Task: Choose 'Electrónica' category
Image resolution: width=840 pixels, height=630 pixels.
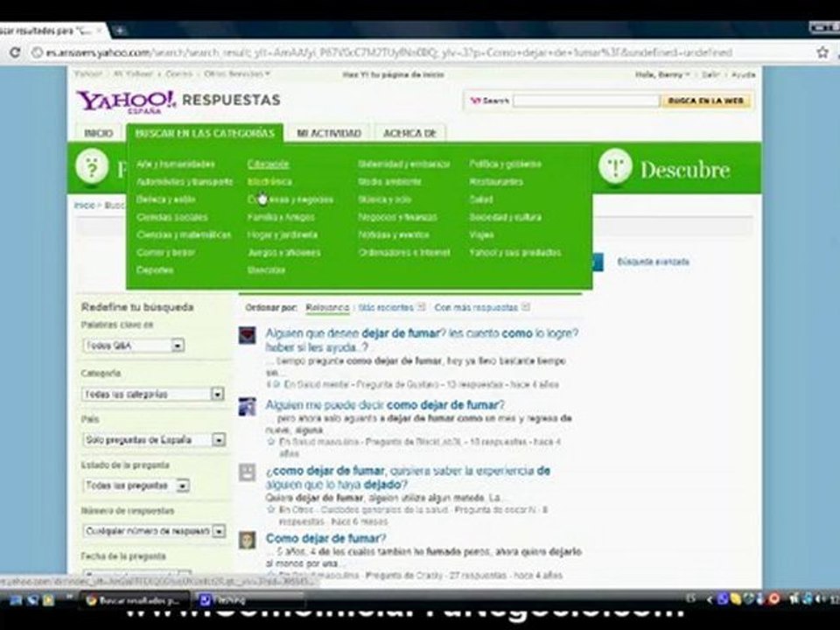Action: point(270,182)
